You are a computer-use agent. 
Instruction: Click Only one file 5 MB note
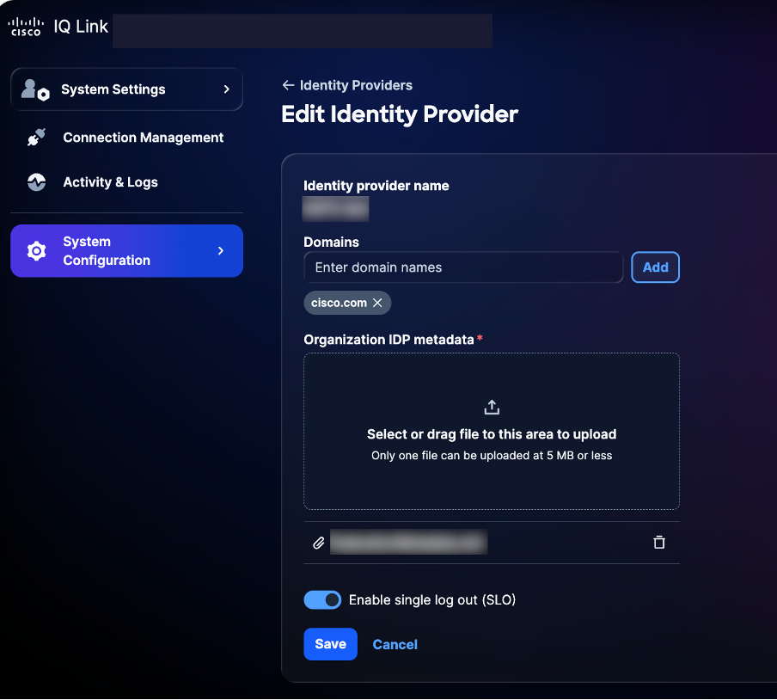(x=492, y=456)
